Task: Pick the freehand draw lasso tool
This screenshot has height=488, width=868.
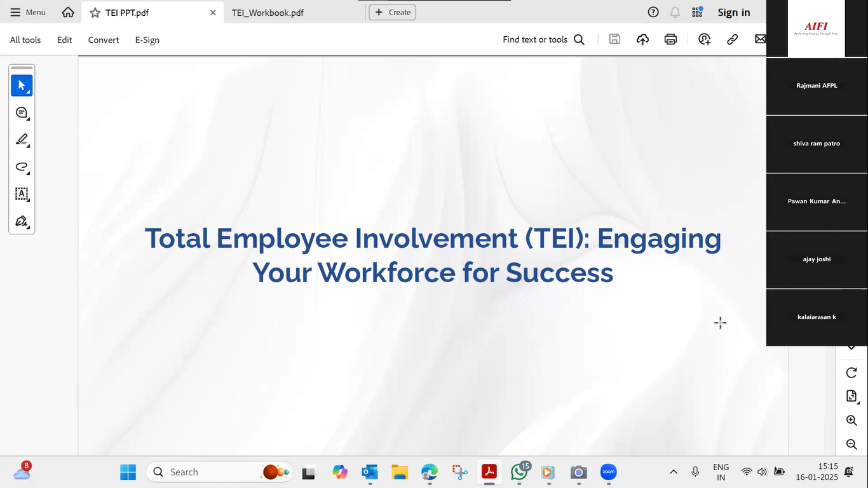Action: (x=22, y=167)
